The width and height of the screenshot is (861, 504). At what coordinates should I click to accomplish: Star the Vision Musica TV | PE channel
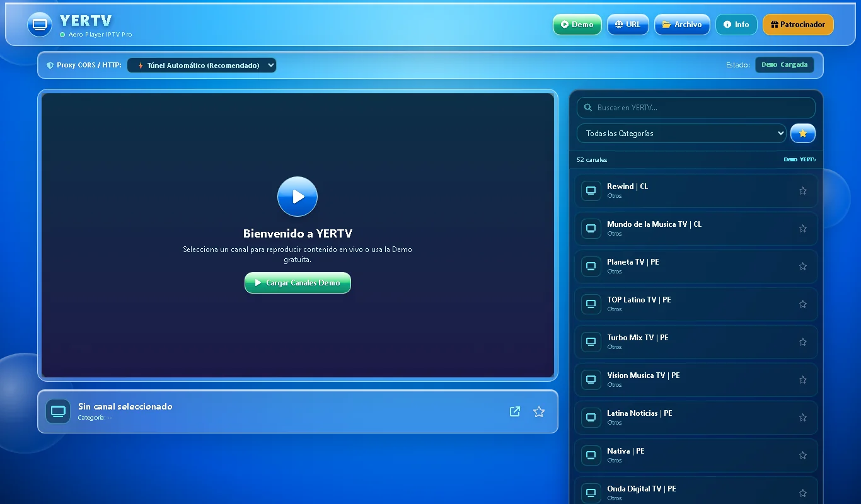pos(803,380)
